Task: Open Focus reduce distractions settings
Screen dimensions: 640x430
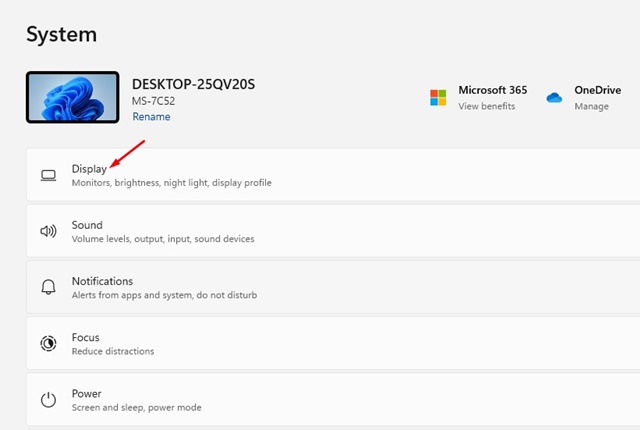Action: click(x=112, y=351)
